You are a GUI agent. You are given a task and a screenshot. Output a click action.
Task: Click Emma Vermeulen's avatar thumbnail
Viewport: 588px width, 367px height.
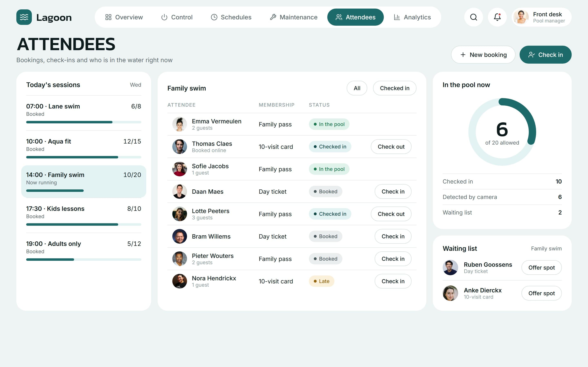click(179, 124)
